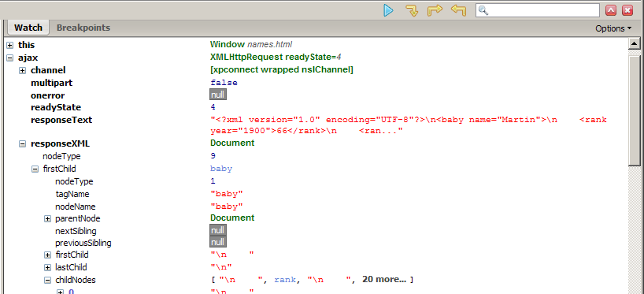
Task: Click the nodeName "baby" value
Action: 227,206
